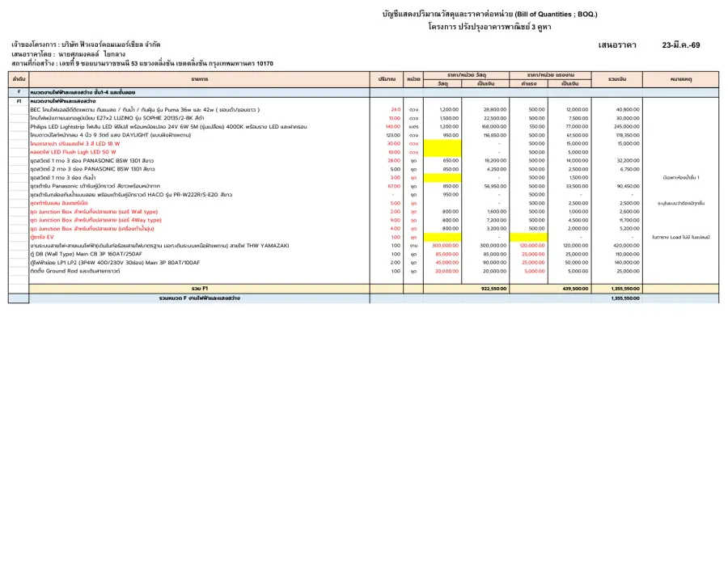Click the 'Junction Box ... Wall type' item
This screenshot has height=562, width=728.
(x=94, y=212)
